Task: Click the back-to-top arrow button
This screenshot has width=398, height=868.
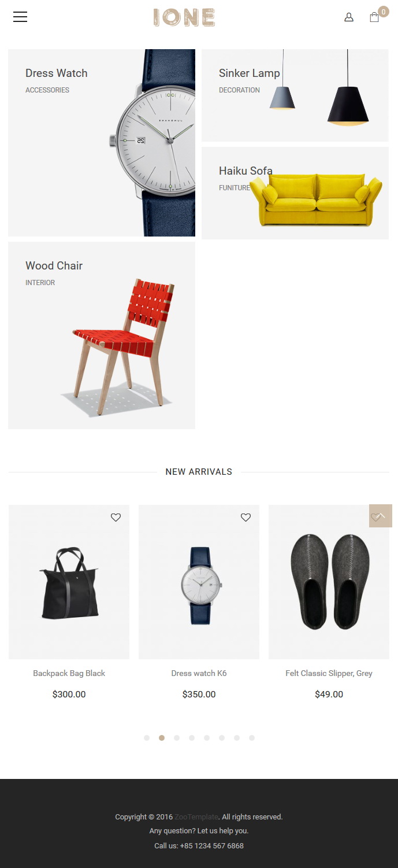Action: tap(381, 516)
